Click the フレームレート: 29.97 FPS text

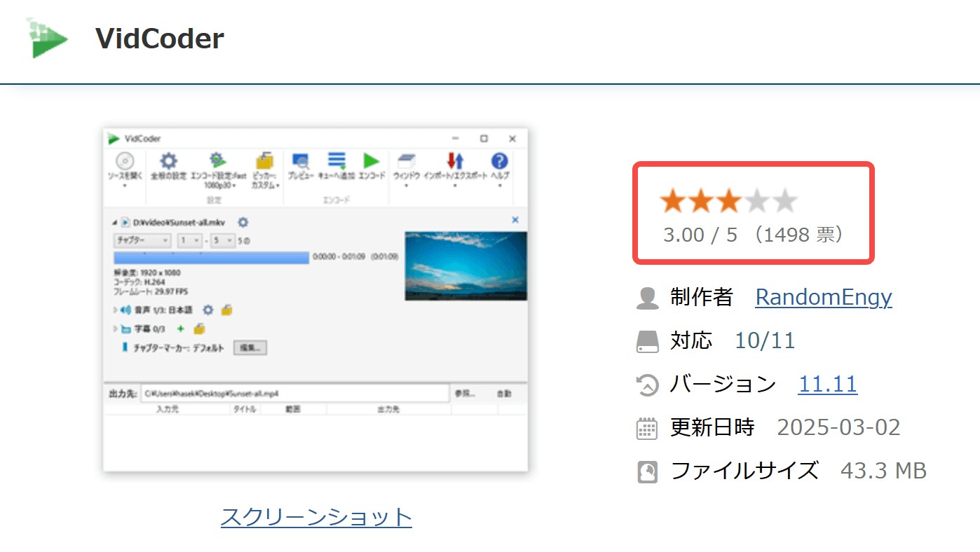(x=151, y=291)
